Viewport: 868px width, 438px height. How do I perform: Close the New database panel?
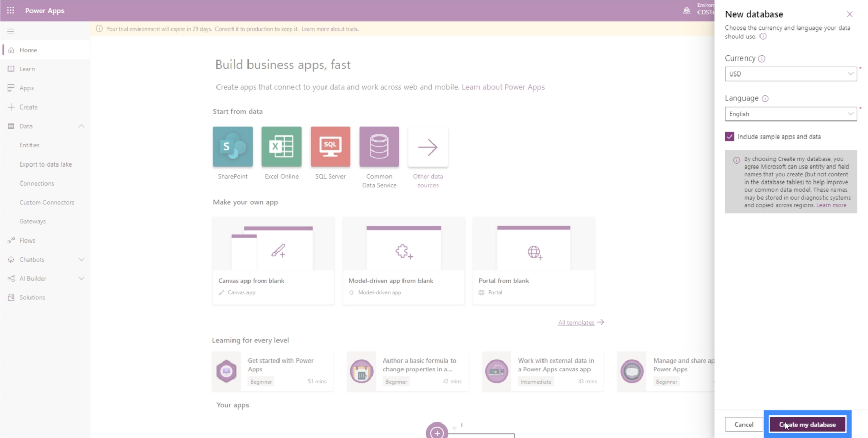(x=849, y=14)
